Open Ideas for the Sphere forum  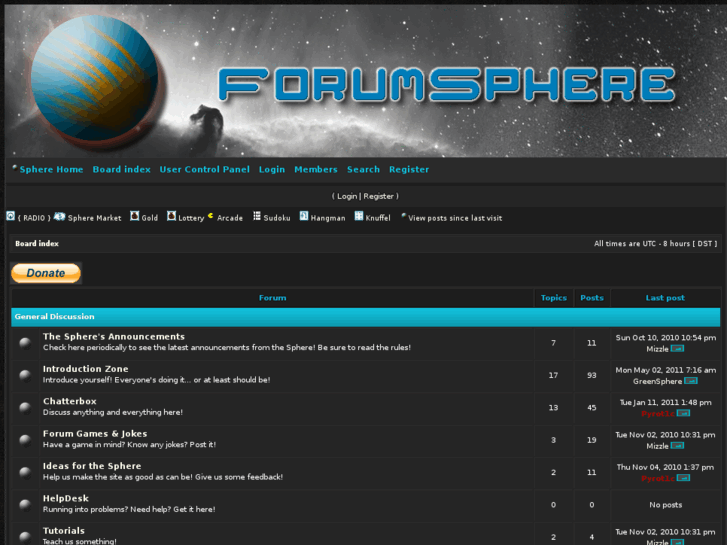click(x=92, y=466)
